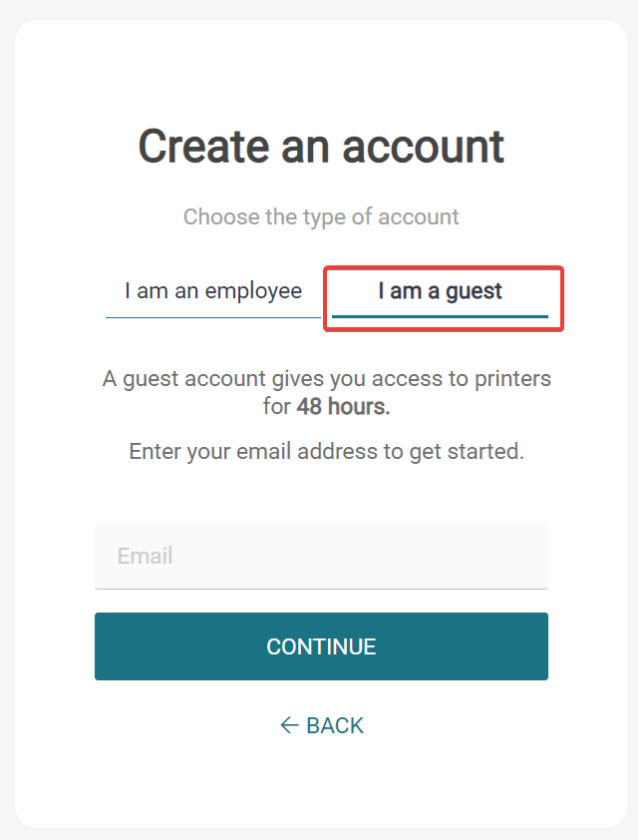Click the underline below the employee tab
Image resolution: width=638 pixels, height=840 pixels.
[x=213, y=317]
